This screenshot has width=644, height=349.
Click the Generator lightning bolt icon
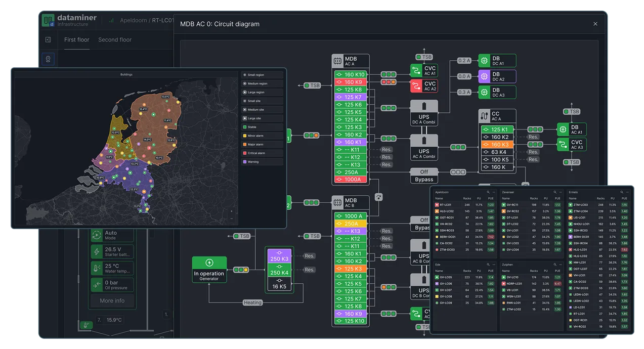[209, 263]
